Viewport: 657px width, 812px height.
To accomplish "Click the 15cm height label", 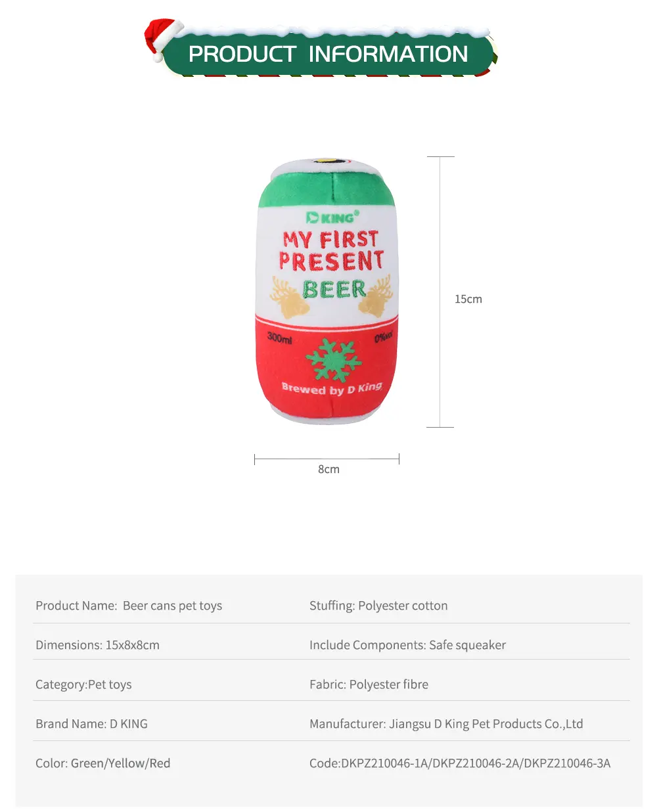I will (468, 299).
